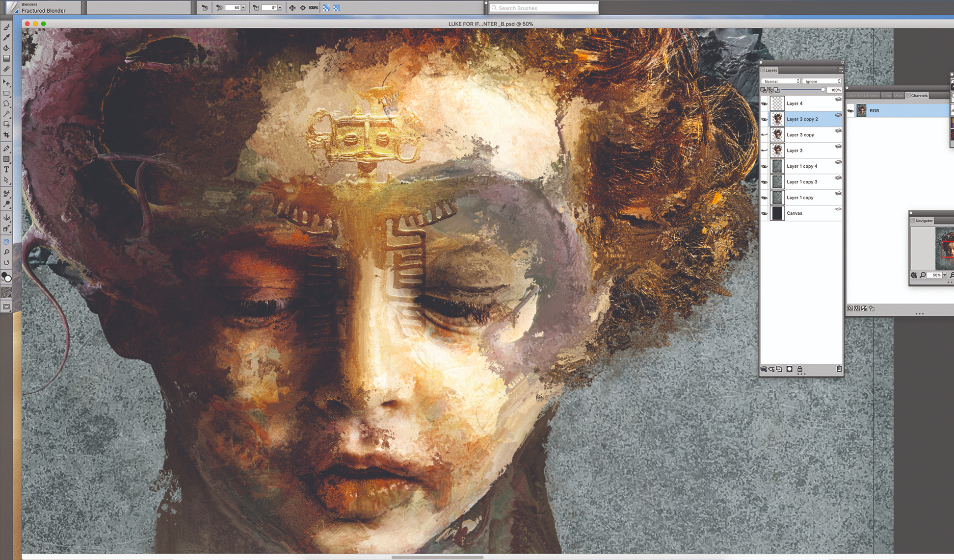954x560 pixels.
Task: Click the Navigator preview thumbnail
Action: (x=944, y=249)
